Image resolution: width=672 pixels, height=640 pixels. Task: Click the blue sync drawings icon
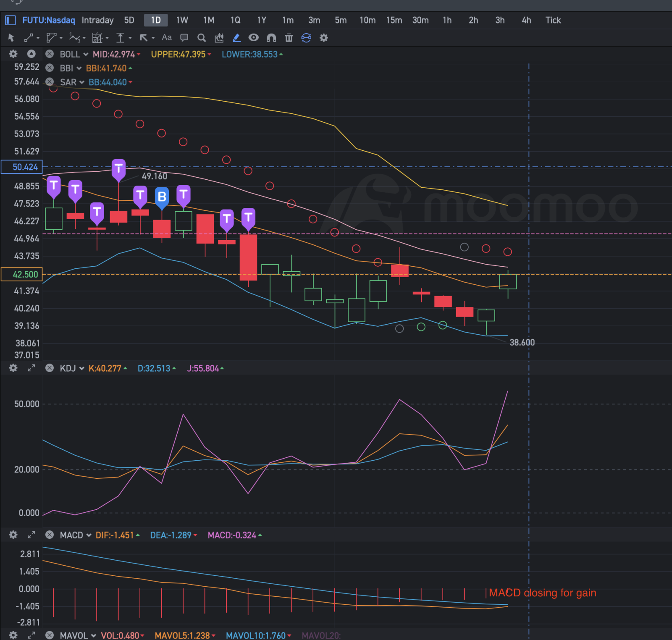(306, 38)
